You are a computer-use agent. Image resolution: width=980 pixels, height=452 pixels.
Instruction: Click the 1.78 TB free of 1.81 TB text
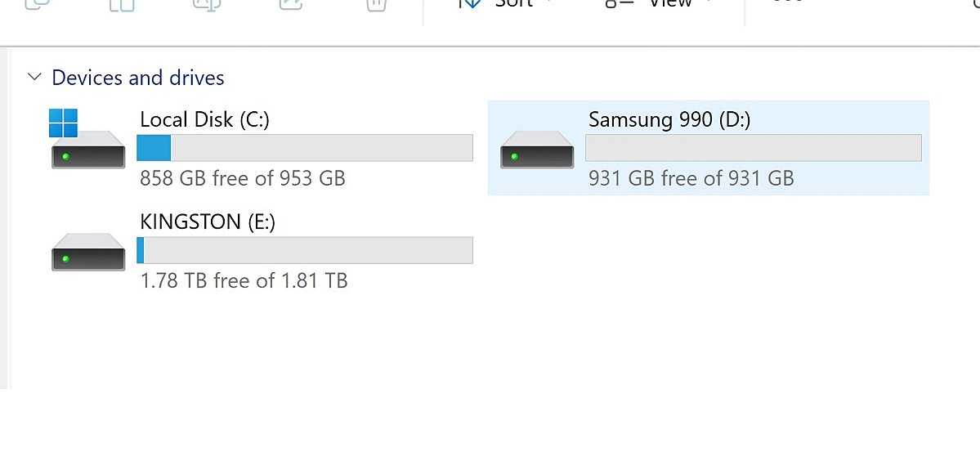[244, 280]
